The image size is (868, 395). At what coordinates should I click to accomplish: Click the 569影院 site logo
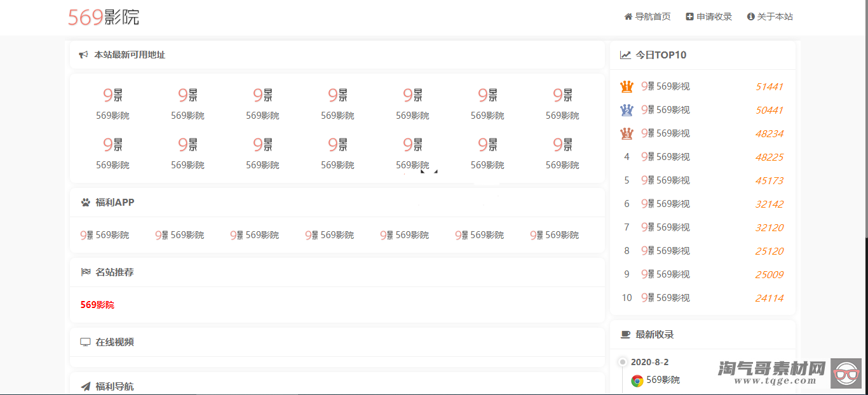coord(104,17)
